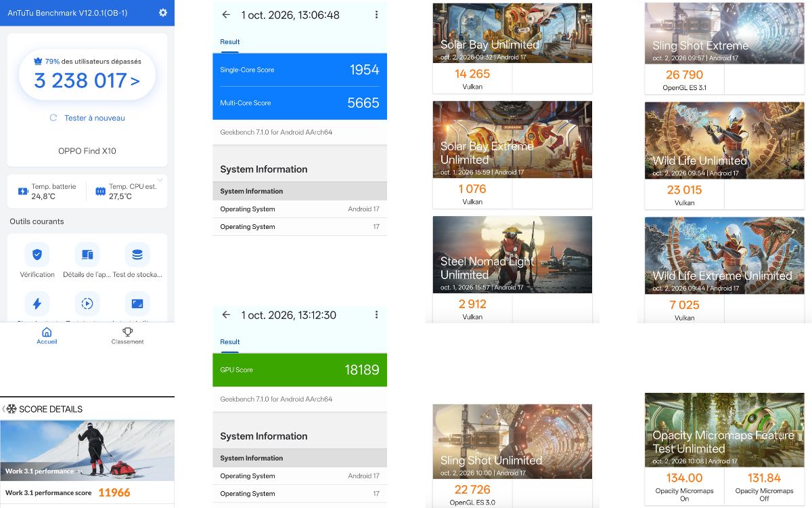Click the CPU temperature chip icon

pos(100,192)
